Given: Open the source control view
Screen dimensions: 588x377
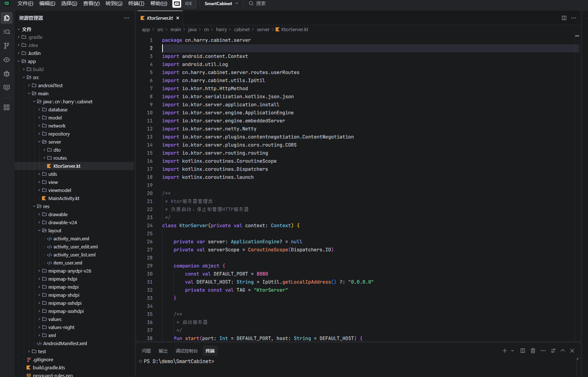Looking at the screenshot, I should (x=7, y=46).
